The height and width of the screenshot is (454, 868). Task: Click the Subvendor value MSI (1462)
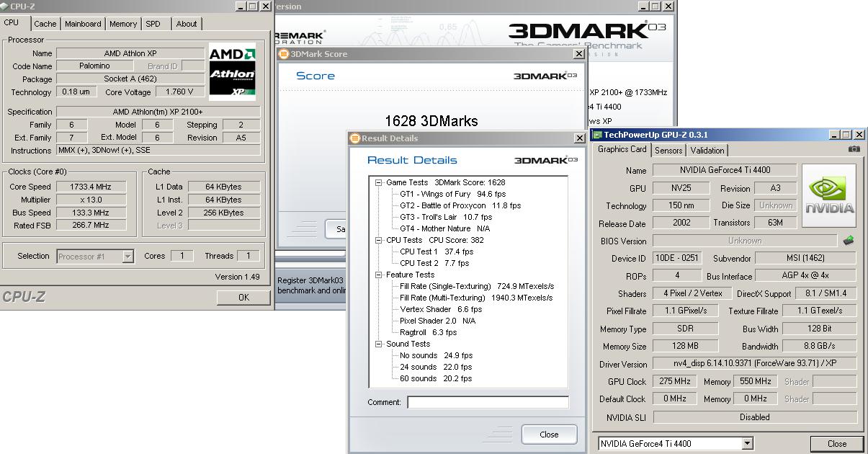tap(806, 258)
